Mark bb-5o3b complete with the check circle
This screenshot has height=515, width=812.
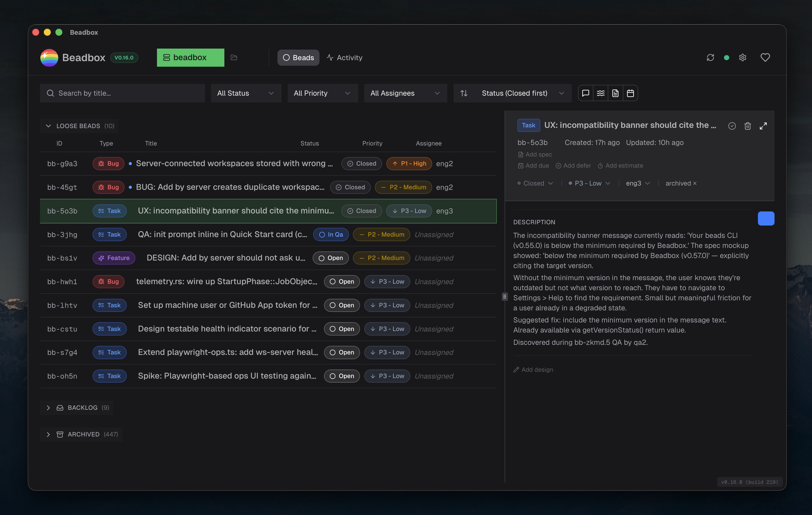[732, 126]
